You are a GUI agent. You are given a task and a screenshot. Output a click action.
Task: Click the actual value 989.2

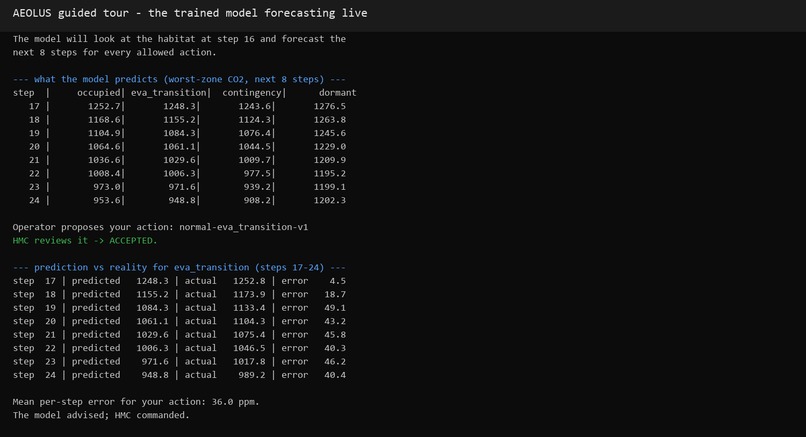[252, 375]
